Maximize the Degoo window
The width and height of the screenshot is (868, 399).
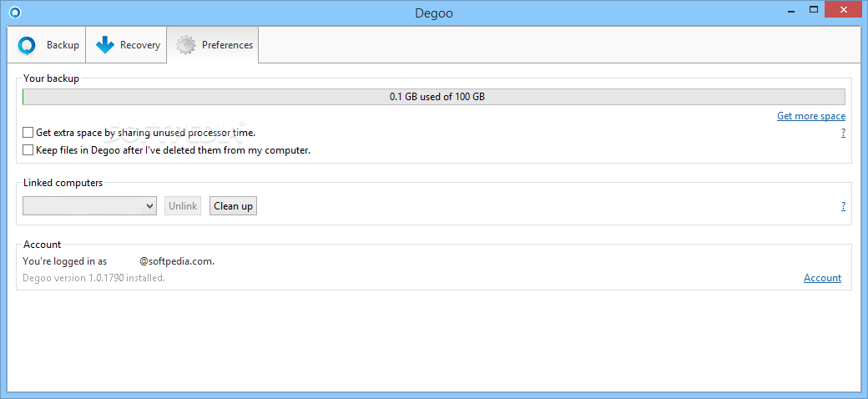pos(814,9)
